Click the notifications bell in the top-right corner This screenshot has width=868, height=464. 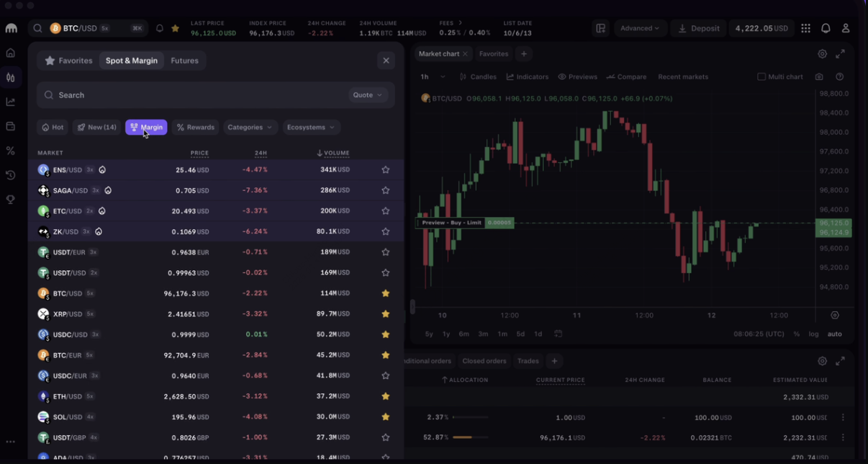[826, 28]
